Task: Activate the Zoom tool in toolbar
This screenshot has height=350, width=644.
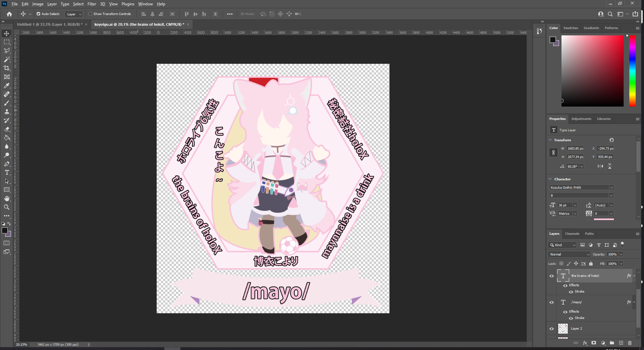Action: pos(7,207)
